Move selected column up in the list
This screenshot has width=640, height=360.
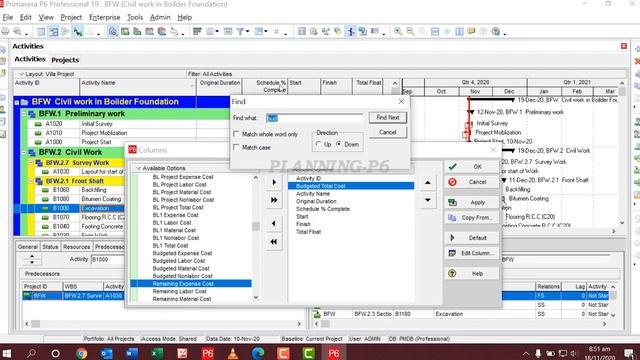(427, 182)
